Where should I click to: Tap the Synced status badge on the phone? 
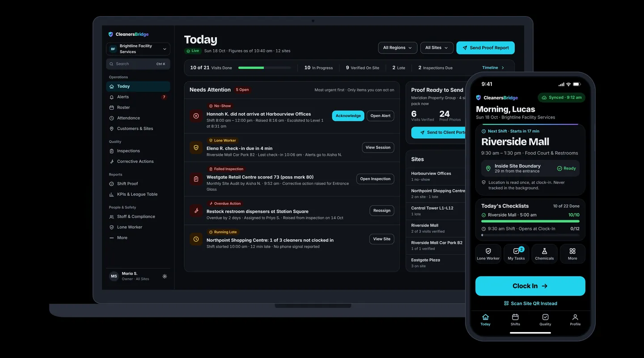coord(561,98)
